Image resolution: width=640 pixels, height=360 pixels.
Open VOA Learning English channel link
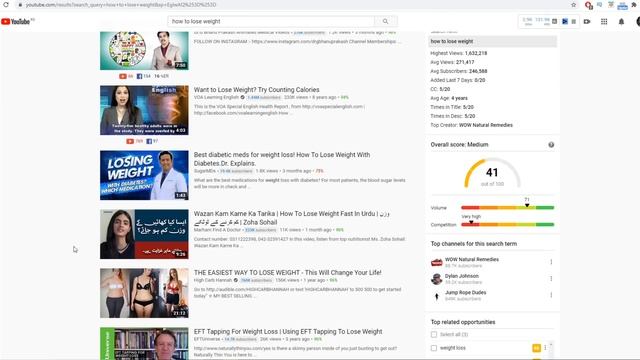point(216,98)
